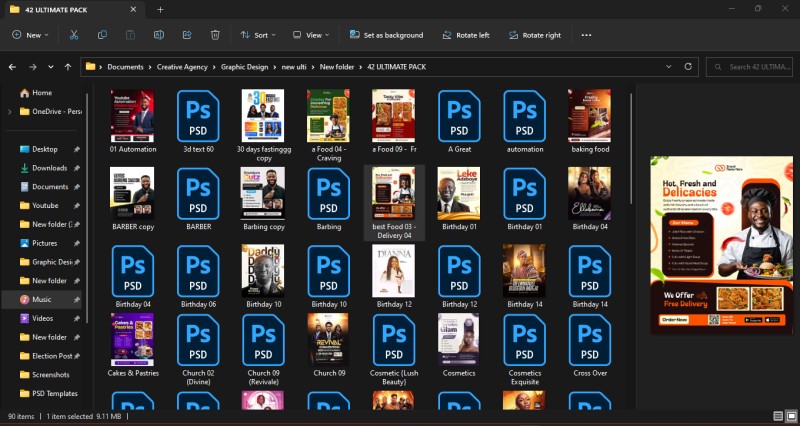
Task: Open the See more three-dots menu
Action: pos(586,35)
